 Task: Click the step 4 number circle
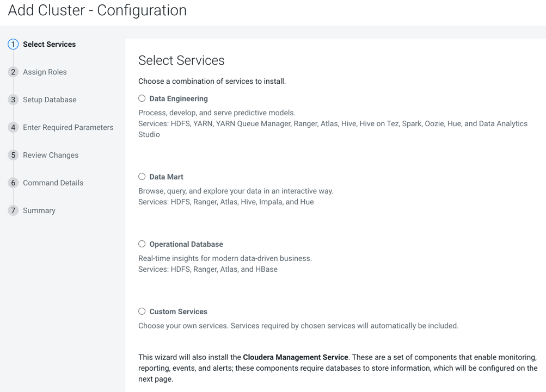tap(13, 128)
